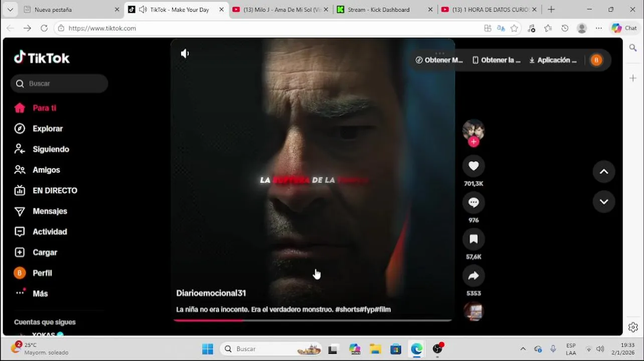Open Microsoft Store from taskbar
This screenshot has height=361, width=644.
coord(396,348)
